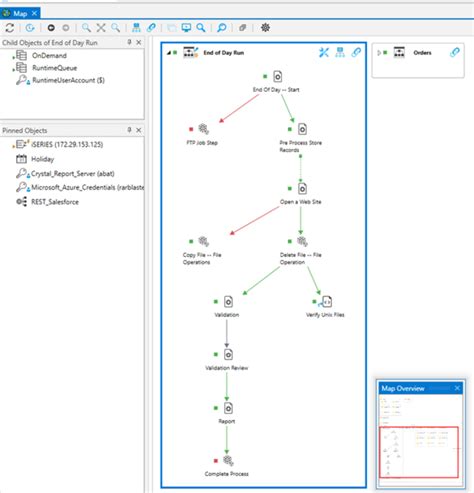Viewport: 474px width, 493px height.
Task: Select the Delete File -- File Operation job icon
Action: pos(302,241)
